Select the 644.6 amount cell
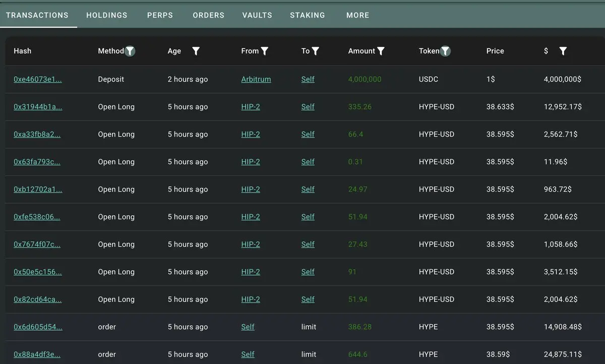The image size is (605, 364). (358, 354)
